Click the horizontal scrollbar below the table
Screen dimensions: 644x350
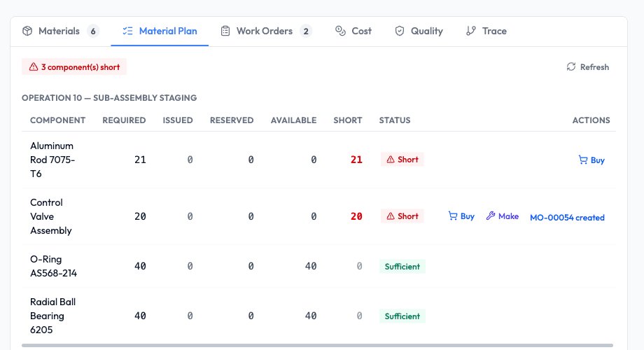pyautogui.click(x=318, y=346)
